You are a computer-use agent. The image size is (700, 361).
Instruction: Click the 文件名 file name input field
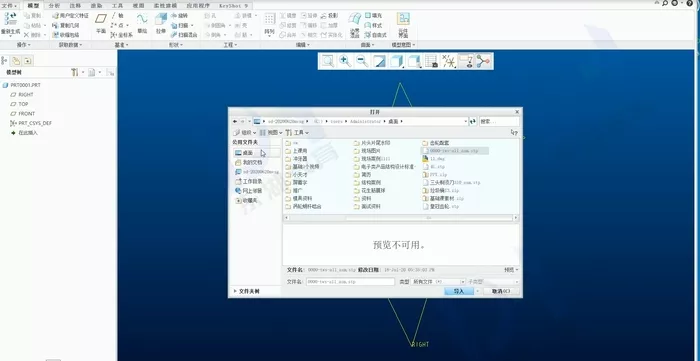tap(350, 282)
